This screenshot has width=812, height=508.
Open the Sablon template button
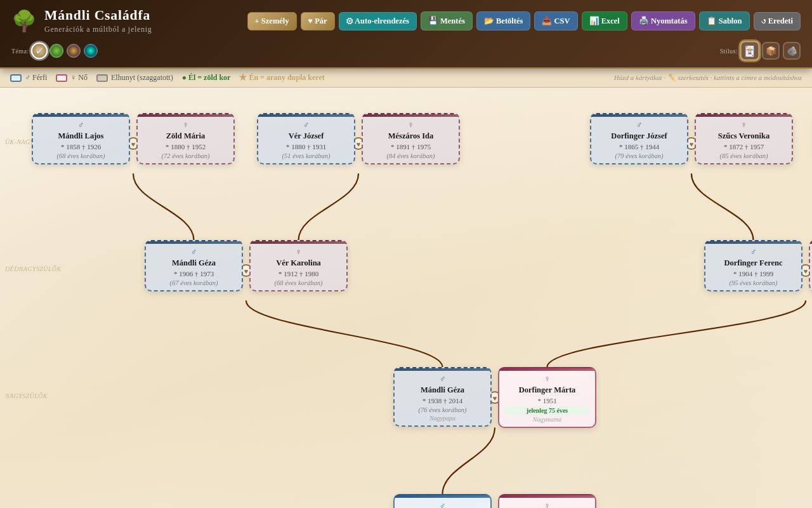[x=724, y=21]
